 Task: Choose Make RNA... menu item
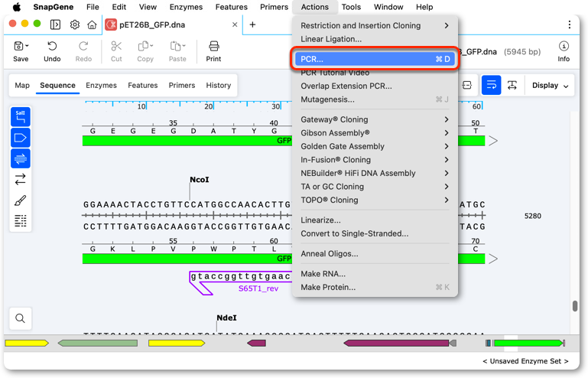pyautogui.click(x=375, y=274)
